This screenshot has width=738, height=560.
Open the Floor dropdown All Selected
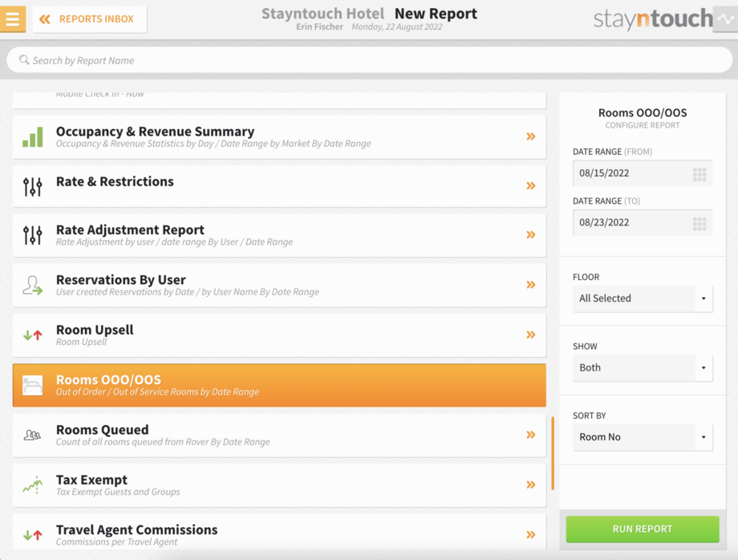click(643, 298)
